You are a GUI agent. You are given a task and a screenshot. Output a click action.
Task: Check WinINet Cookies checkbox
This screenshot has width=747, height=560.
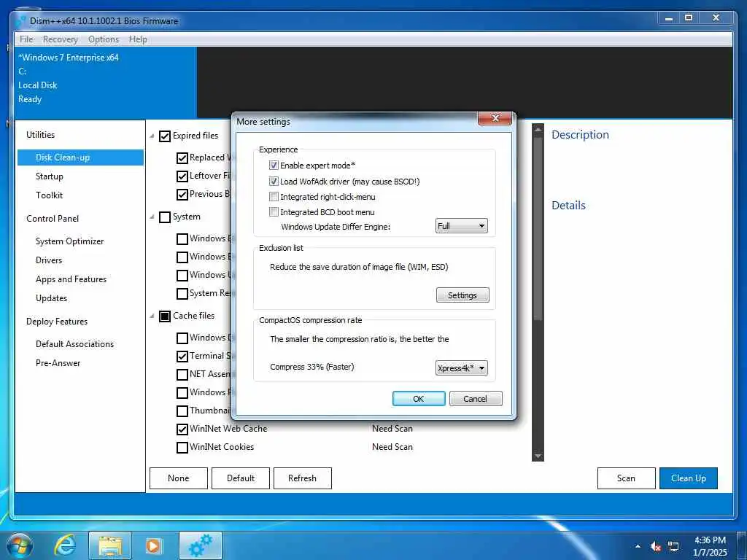click(x=182, y=448)
